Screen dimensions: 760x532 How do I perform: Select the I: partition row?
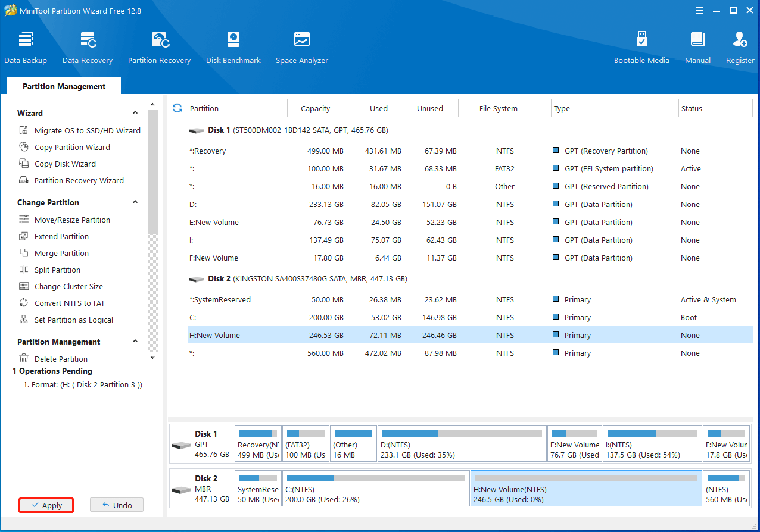[x=470, y=240]
